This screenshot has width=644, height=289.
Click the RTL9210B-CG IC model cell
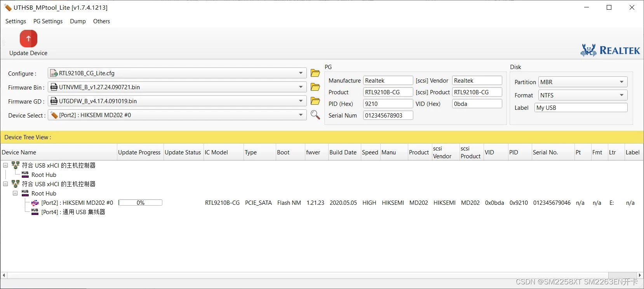222,202
